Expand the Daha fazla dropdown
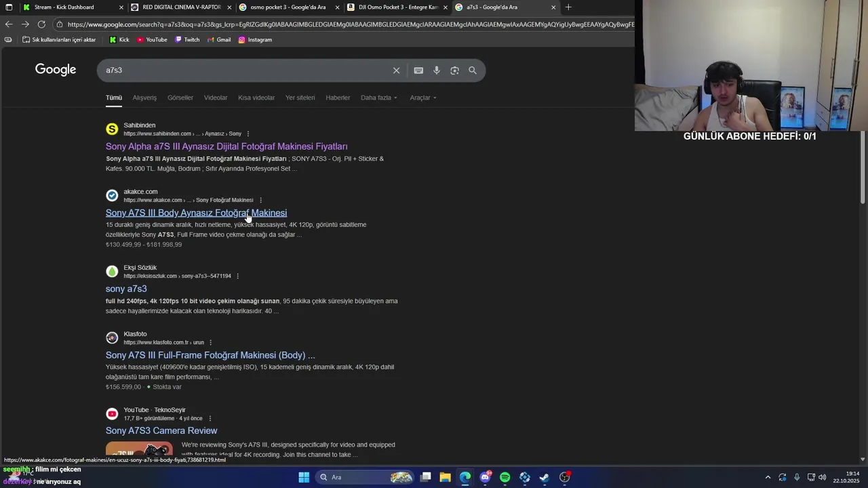Viewport: 868px width, 488px height. point(379,98)
